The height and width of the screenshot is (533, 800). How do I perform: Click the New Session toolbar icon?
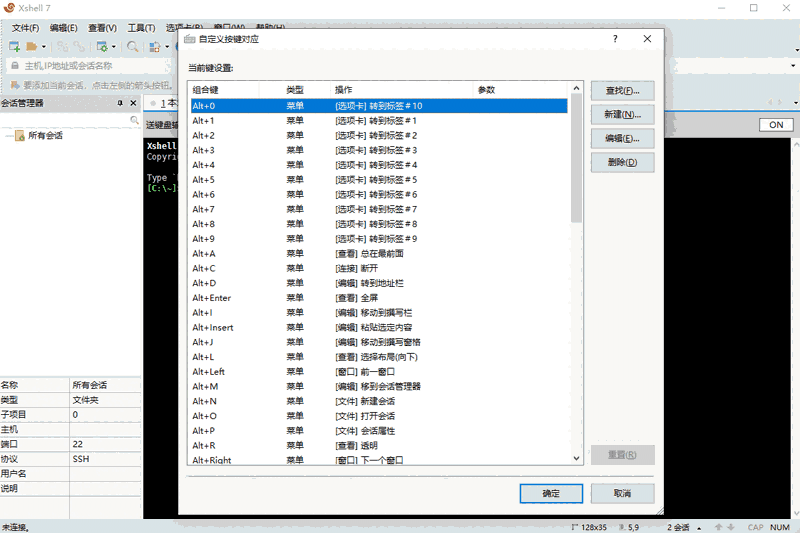14,47
